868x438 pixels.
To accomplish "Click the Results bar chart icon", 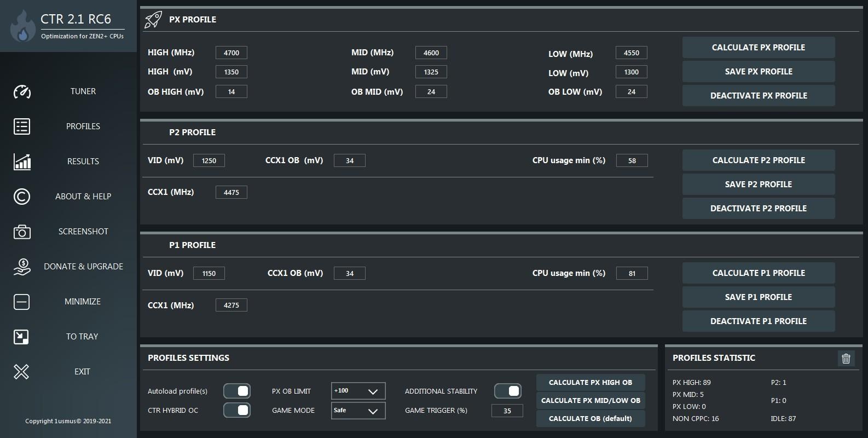I will [x=22, y=162].
